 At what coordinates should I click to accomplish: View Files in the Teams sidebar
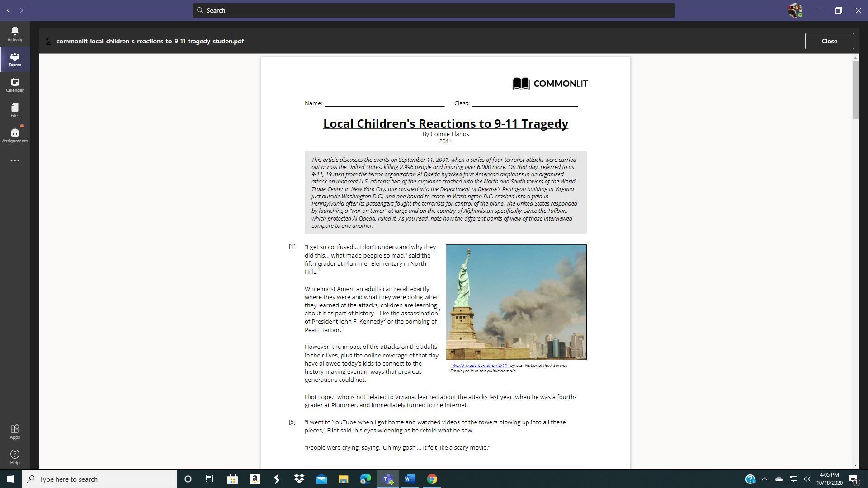click(x=14, y=110)
